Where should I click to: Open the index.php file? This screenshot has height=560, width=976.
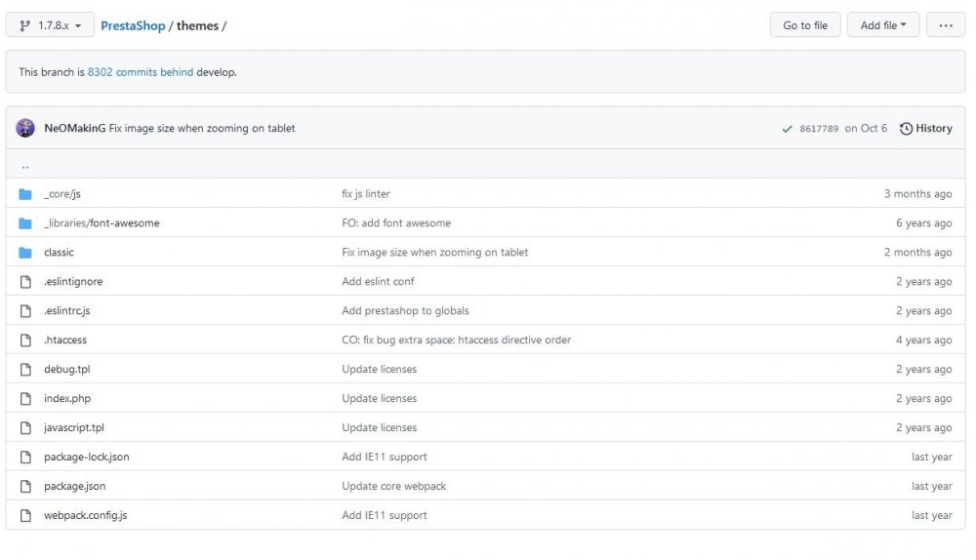(67, 398)
